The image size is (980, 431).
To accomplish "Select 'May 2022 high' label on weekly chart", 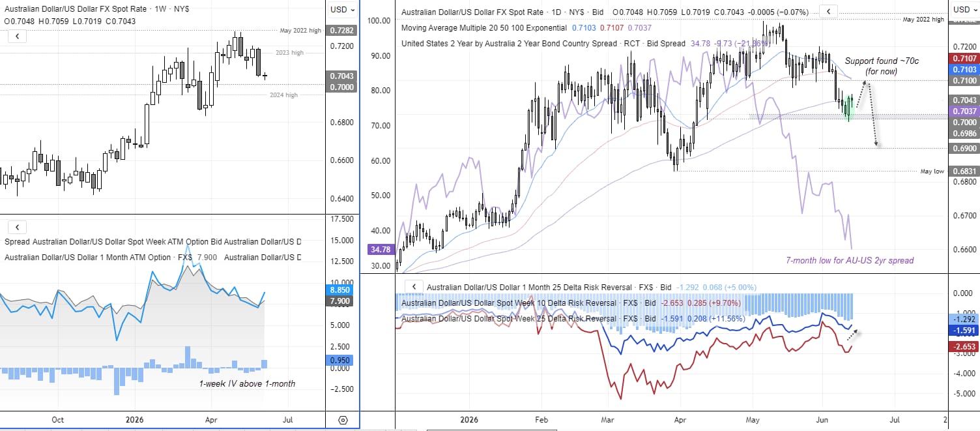I will pyautogui.click(x=300, y=31).
